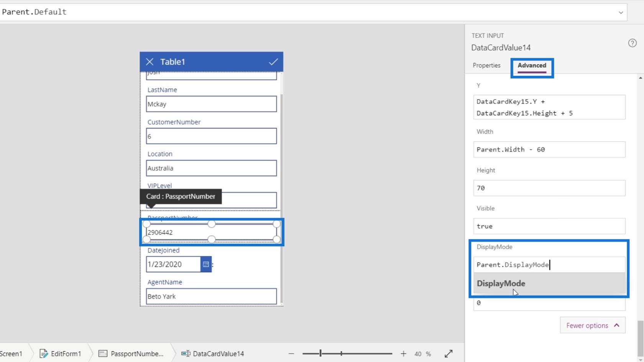Expand the formula bar chevron
The width and height of the screenshot is (644, 362).
tap(621, 13)
